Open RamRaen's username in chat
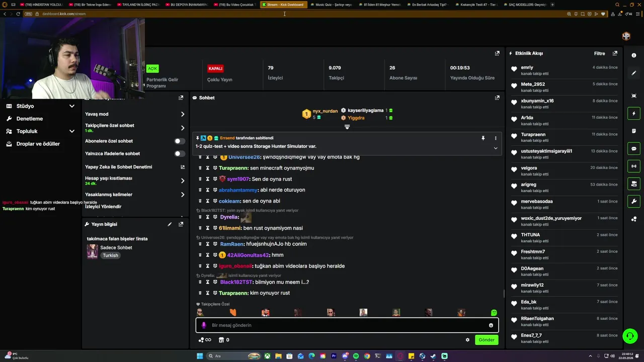Screen dimensions: 644x362 click(x=232, y=244)
